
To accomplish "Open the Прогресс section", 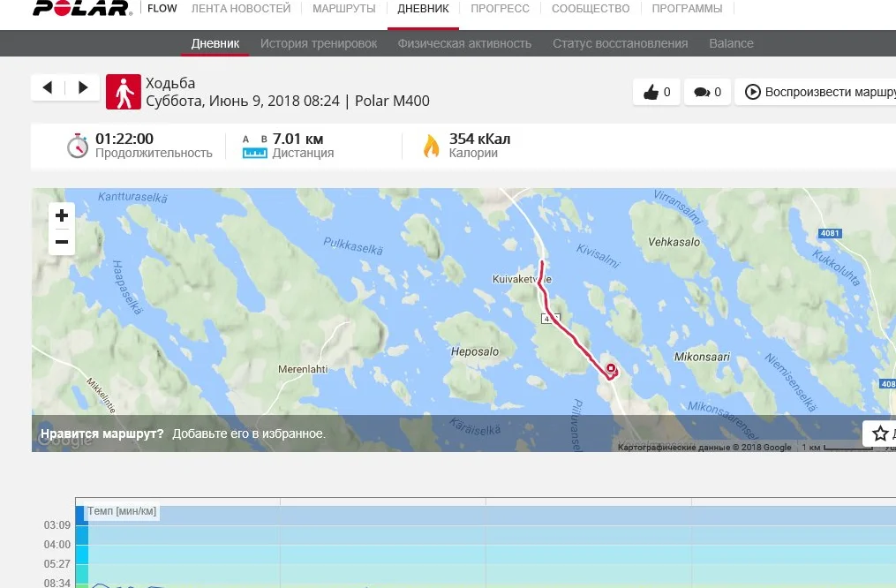I will [x=500, y=9].
